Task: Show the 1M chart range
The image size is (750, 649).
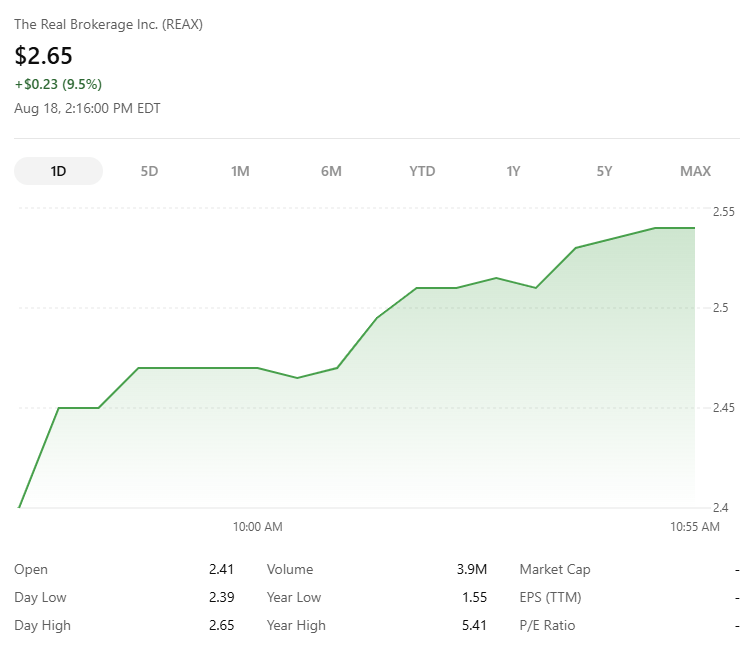Action: 240,171
